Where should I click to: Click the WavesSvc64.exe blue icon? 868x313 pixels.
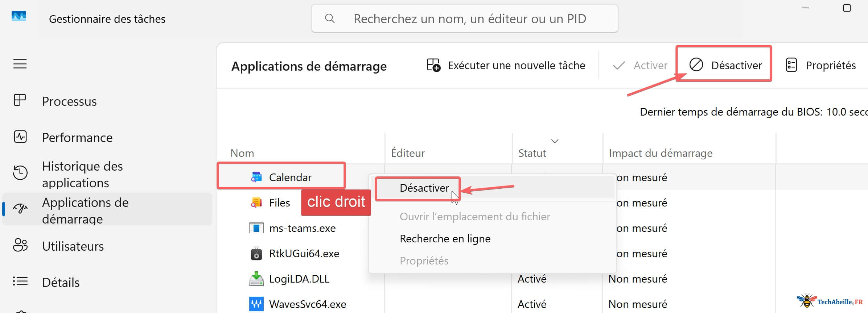pyautogui.click(x=256, y=304)
